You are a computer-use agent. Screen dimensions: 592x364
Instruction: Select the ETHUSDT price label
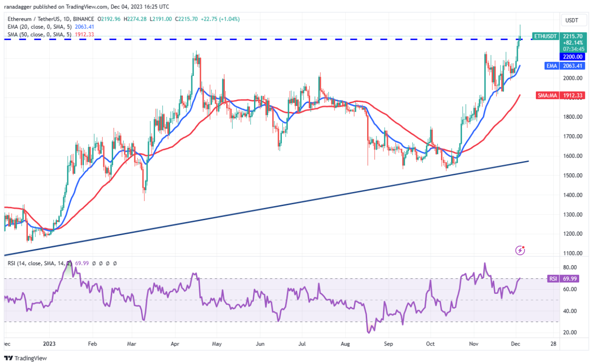click(546, 36)
